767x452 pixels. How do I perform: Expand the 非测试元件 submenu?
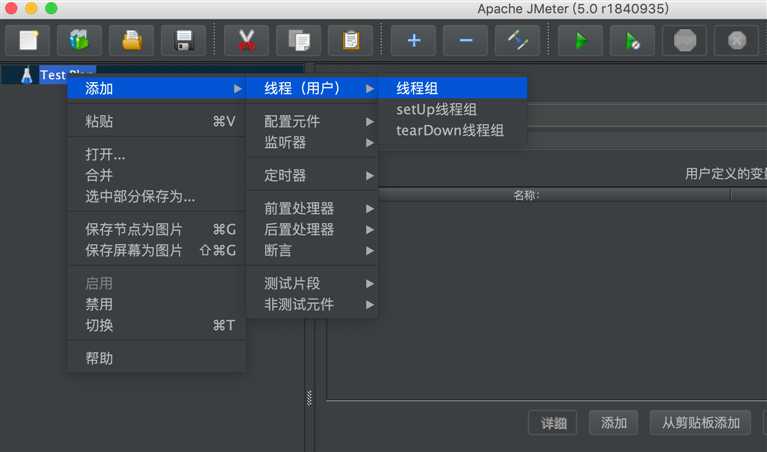coord(312,304)
